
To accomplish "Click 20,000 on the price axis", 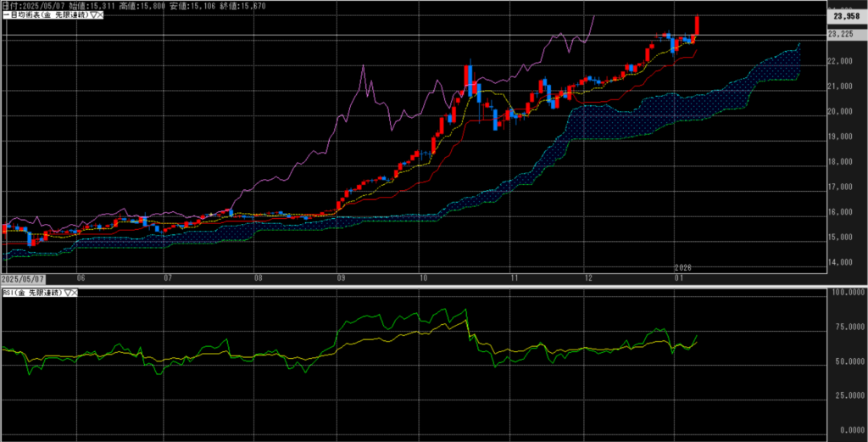I will point(841,111).
